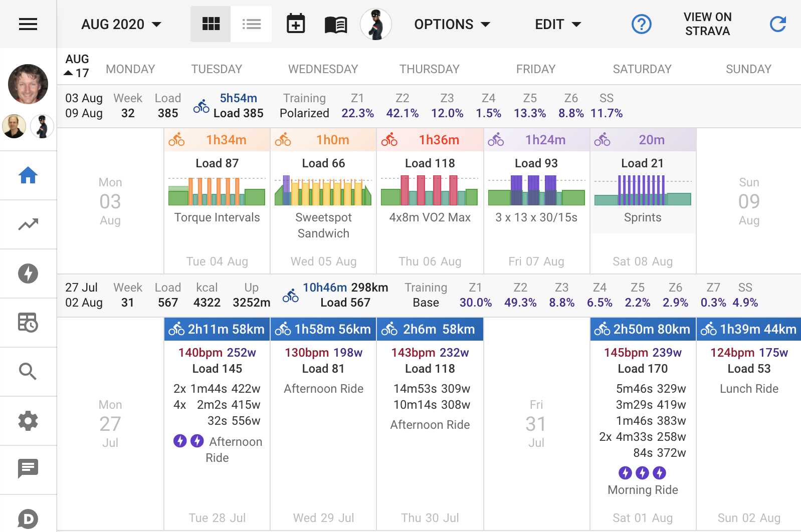Open the Torque Intervals workout

[x=217, y=217]
